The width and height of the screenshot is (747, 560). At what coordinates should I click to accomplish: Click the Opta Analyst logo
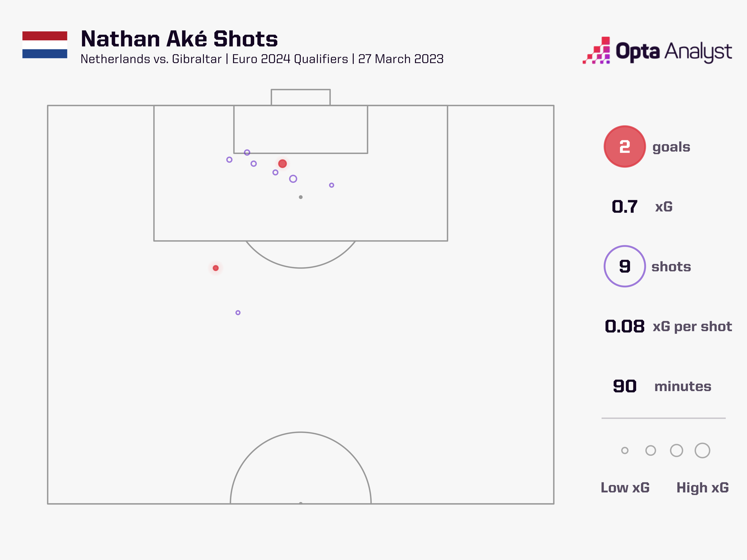pos(657,51)
